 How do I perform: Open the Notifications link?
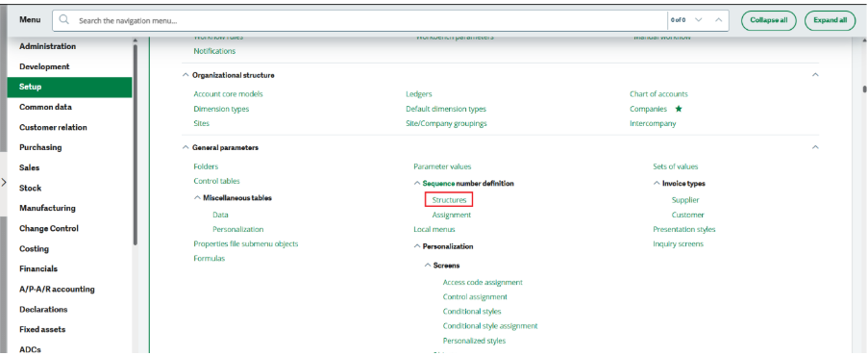(x=214, y=51)
